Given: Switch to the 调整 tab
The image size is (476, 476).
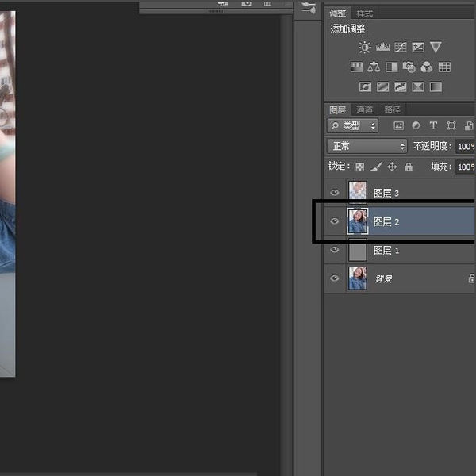Looking at the screenshot, I should [338, 13].
